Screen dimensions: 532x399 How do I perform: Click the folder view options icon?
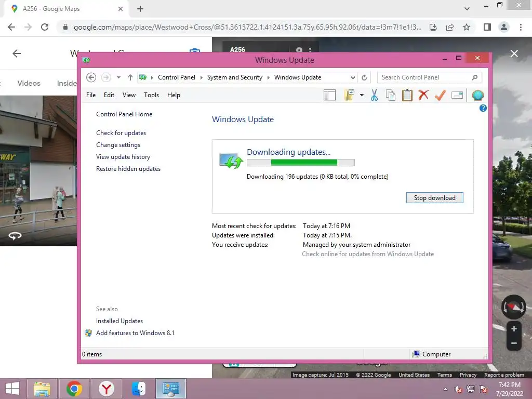pyautogui.click(x=349, y=96)
